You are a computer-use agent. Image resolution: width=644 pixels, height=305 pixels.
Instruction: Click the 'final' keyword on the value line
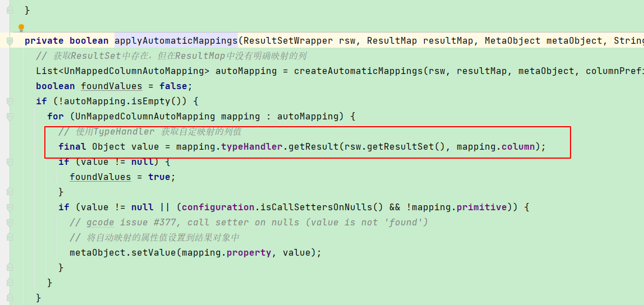[x=72, y=146]
